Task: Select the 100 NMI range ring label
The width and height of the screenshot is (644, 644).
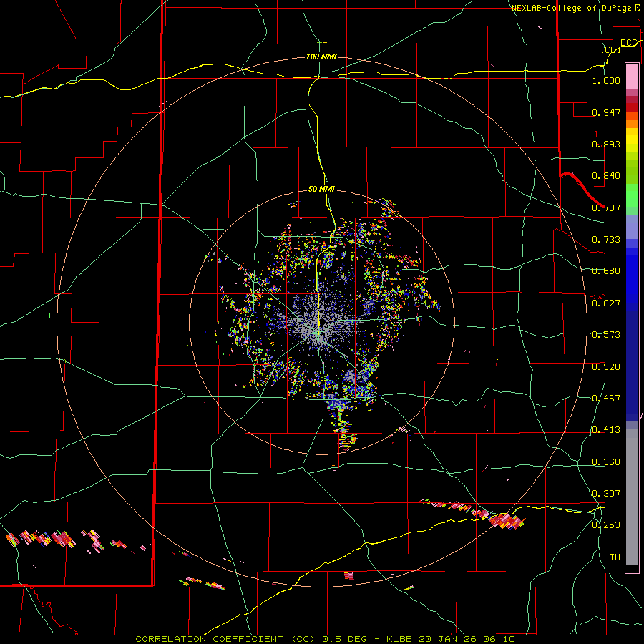Action: tap(321, 57)
